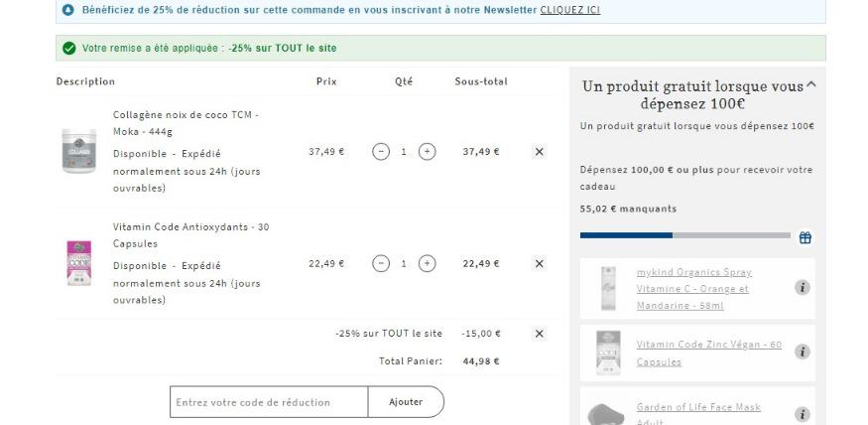Open Vitamin Code Zinc Végan product link
Viewport: 868px width, 425px height.
coord(708,353)
